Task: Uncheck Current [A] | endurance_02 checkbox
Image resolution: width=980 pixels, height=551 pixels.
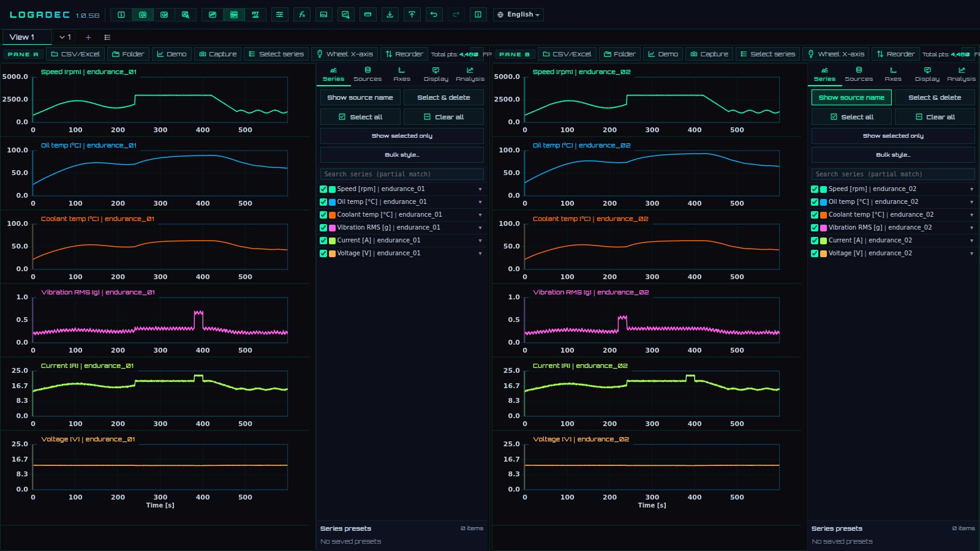Action: (815, 241)
